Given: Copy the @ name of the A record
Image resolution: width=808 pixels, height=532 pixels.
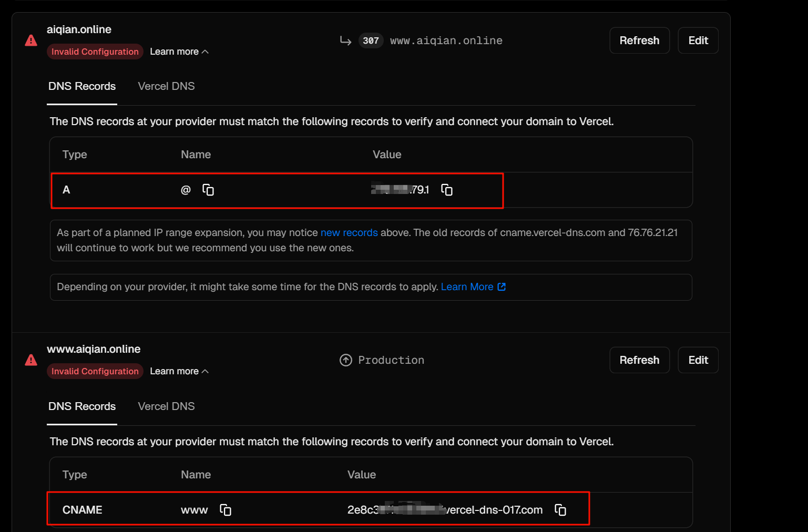Looking at the screenshot, I should pyautogui.click(x=208, y=190).
